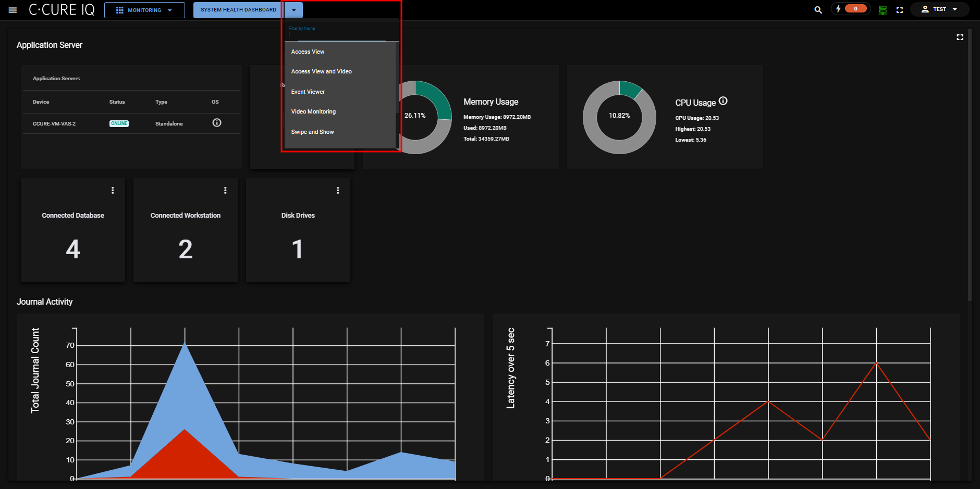Click the System Health Dashboard button
The height and width of the screenshot is (489, 980).
click(x=238, y=10)
